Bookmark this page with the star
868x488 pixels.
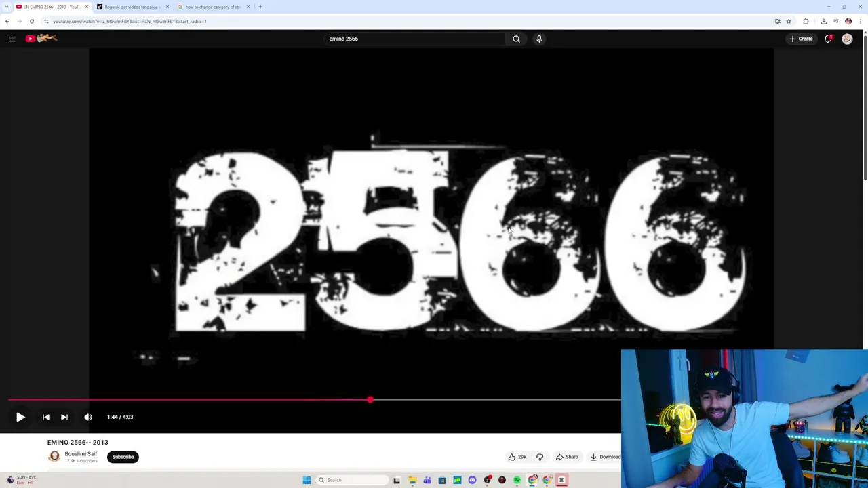point(789,21)
